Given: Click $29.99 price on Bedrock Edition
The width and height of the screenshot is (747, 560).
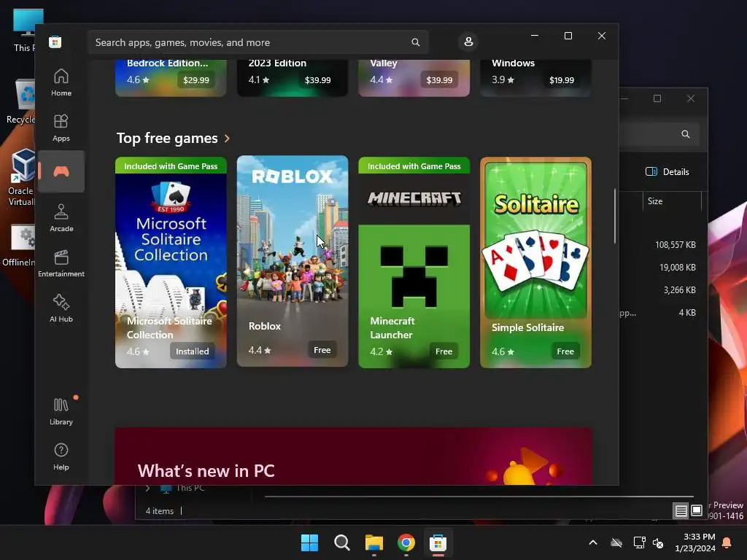Looking at the screenshot, I should pyautogui.click(x=196, y=80).
